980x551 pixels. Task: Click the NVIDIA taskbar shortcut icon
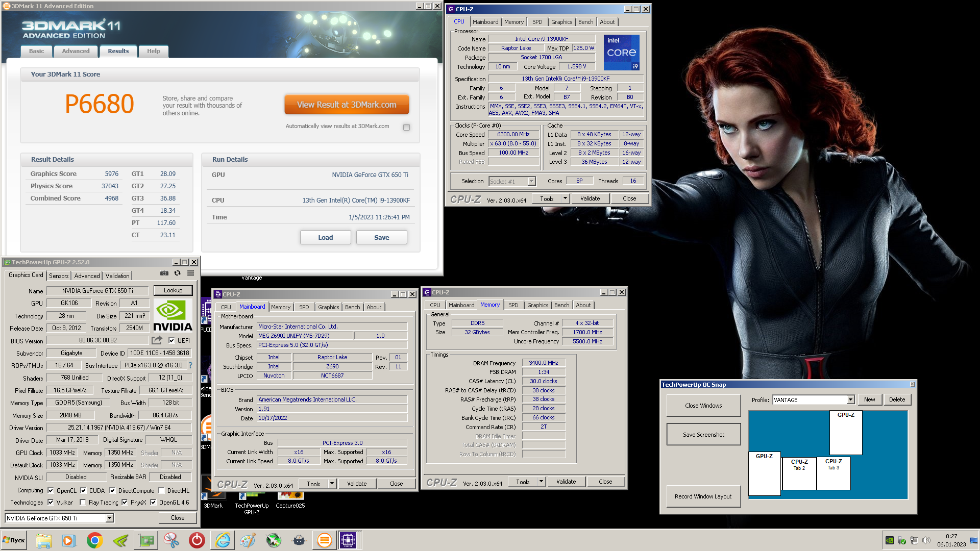120,540
